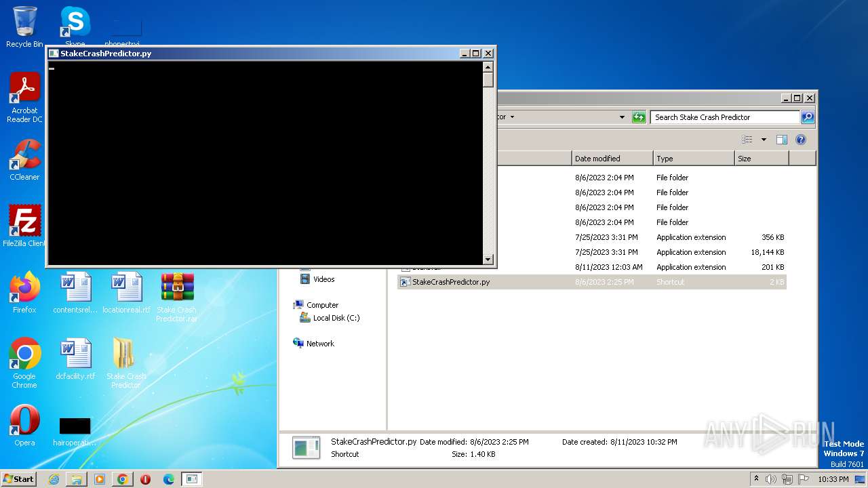This screenshot has width=868, height=488.
Task: Open the view options dropdown arrow
Action: (764, 140)
